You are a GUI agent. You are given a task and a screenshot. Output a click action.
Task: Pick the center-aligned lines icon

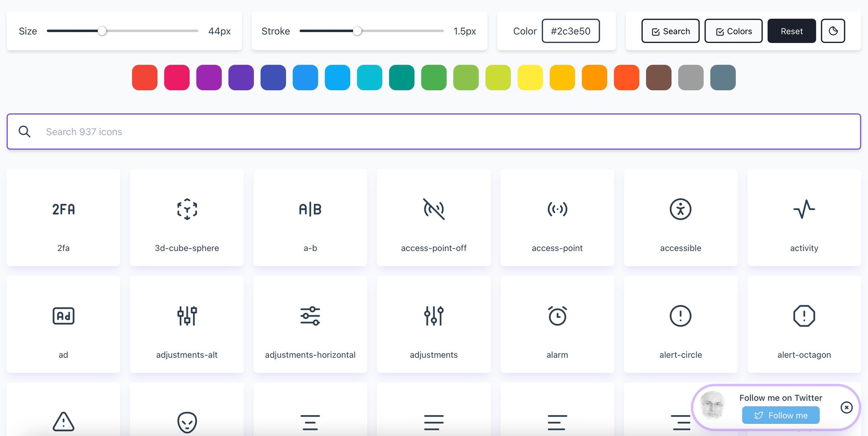[310, 422]
